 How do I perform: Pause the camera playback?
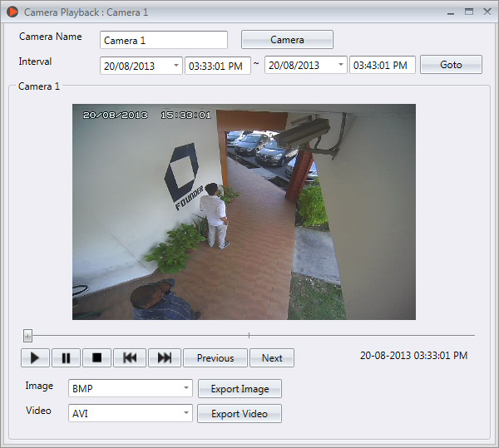coord(66,358)
